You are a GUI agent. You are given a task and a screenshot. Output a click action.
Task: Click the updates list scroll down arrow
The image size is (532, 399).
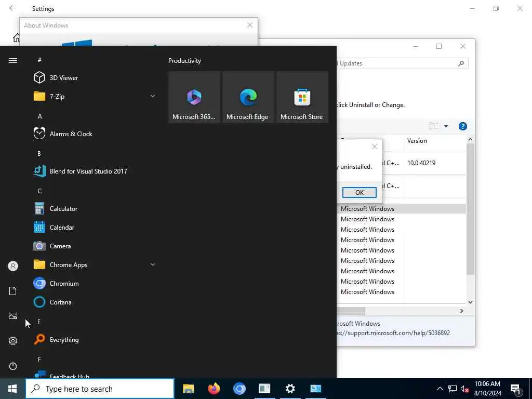point(470,302)
